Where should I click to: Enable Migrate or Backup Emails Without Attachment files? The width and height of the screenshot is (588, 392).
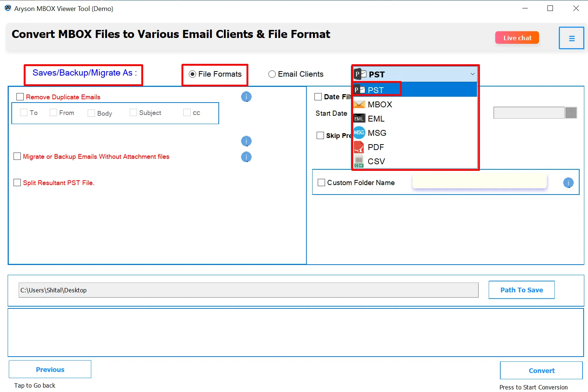17,156
